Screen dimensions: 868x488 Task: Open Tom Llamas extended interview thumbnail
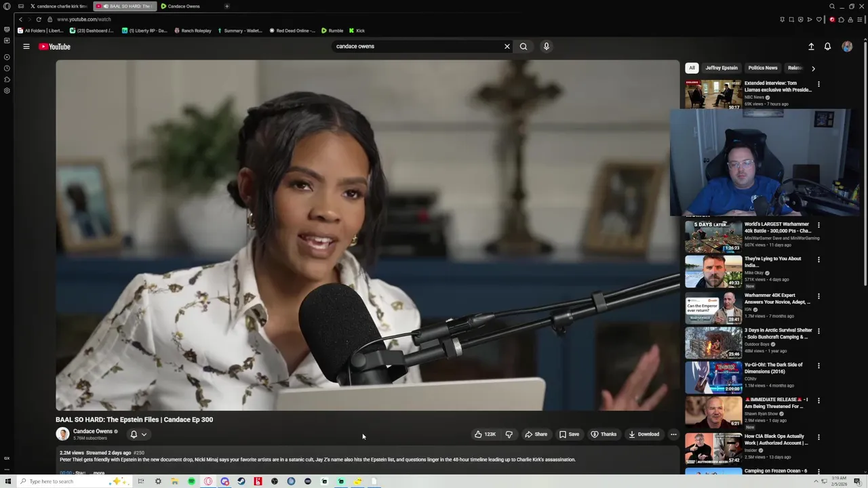(713, 95)
